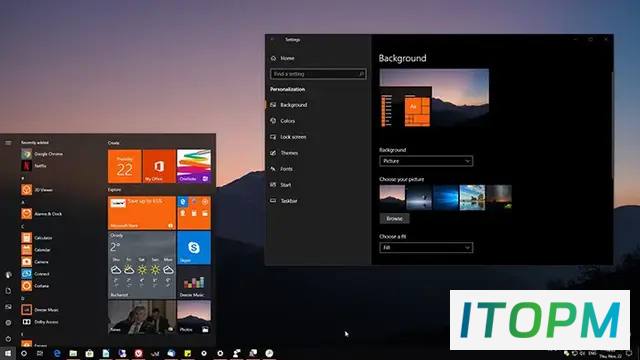Select Themes in the Personalization sidebar
This screenshot has height=360, width=640.
pyautogui.click(x=289, y=153)
